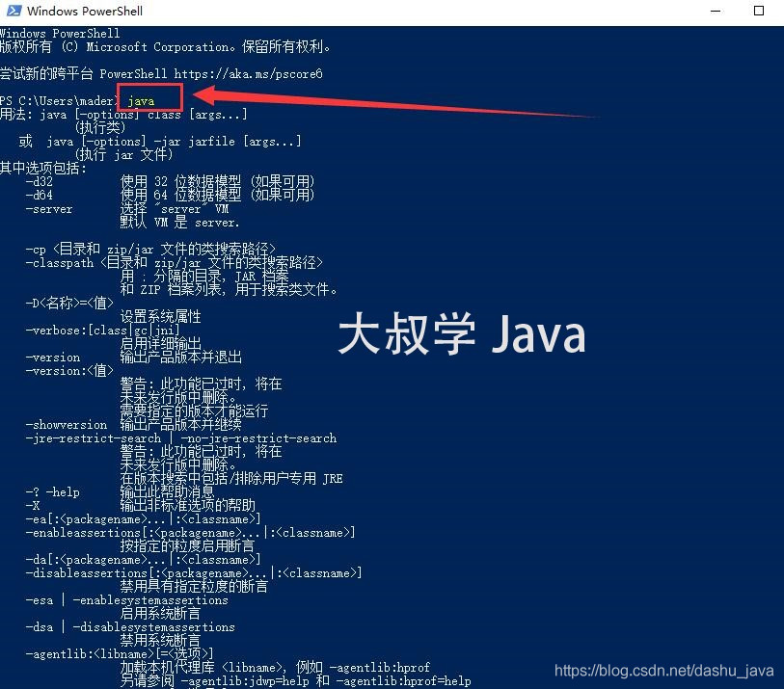784x689 pixels.
Task: Click the '-cp' option line
Action: (x=150, y=249)
